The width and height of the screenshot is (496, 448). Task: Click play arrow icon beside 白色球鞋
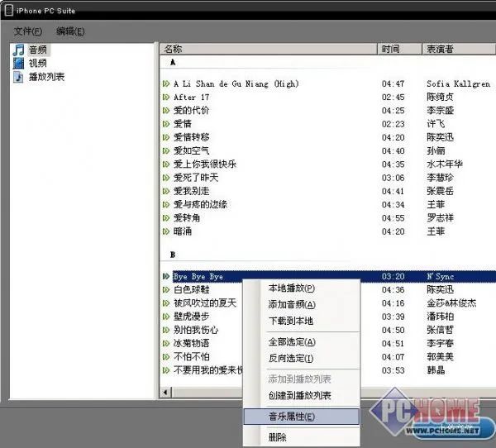[x=166, y=289]
